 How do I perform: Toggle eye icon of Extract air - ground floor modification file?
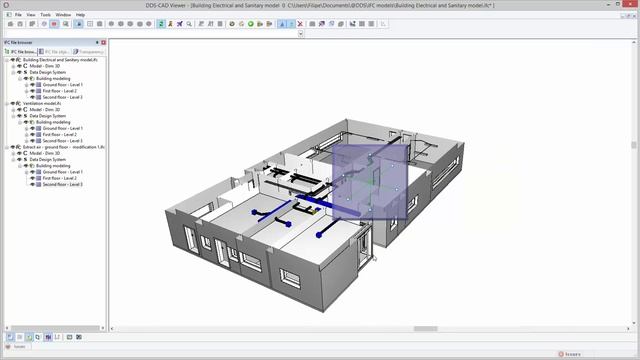13,147
